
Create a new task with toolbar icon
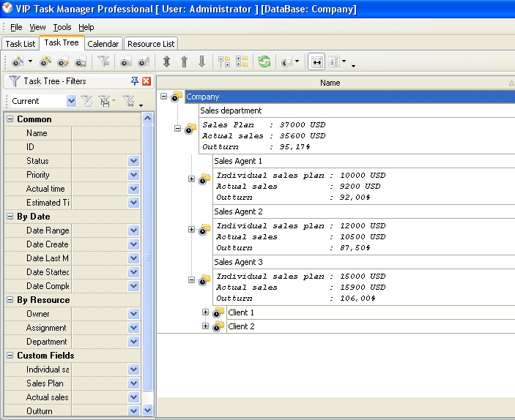[18, 61]
